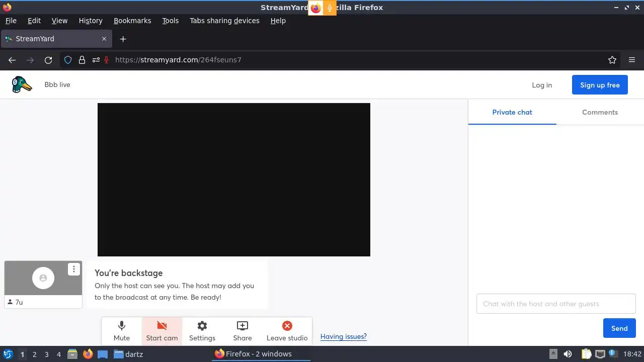The image size is (644, 362).
Task: Open the Bookmarks menu
Action: click(x=132, y=21)
